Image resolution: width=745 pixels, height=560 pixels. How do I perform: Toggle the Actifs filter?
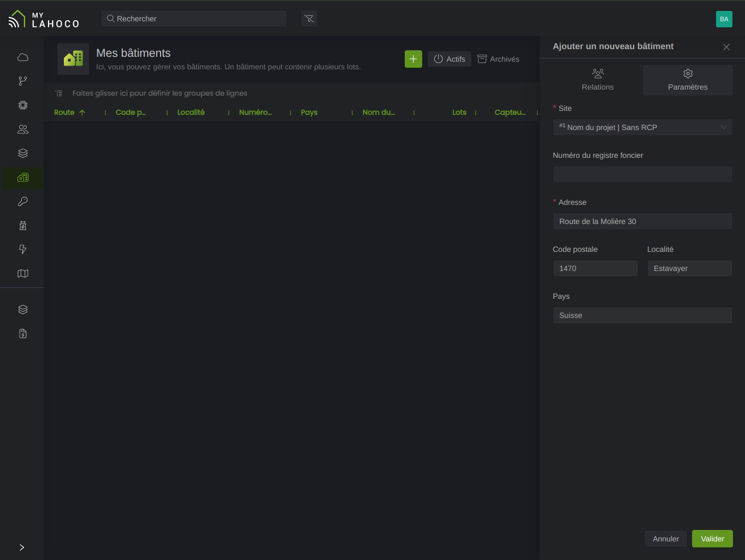[450, 59]
